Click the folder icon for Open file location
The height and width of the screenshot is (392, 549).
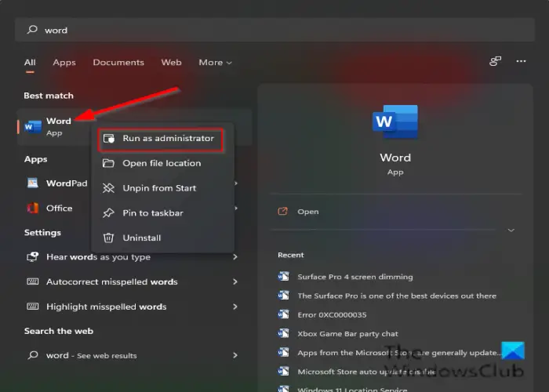click(108, 163)
